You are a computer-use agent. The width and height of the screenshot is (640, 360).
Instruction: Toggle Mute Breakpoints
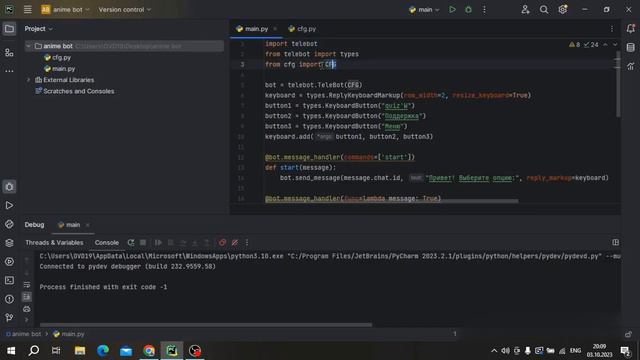(x=235, y=242)
